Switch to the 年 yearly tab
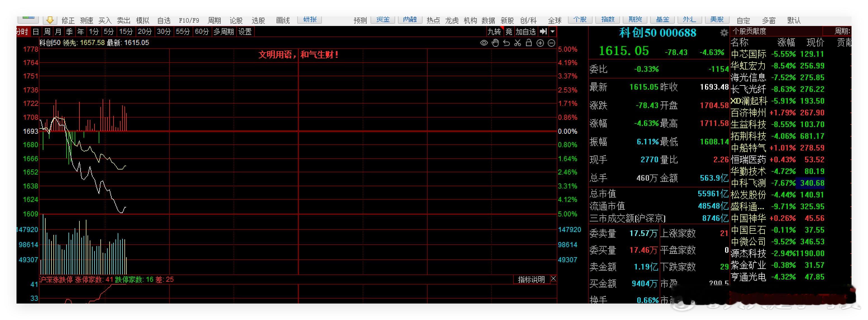The width and height of the screenshot is (868, 320). [81, 32]
